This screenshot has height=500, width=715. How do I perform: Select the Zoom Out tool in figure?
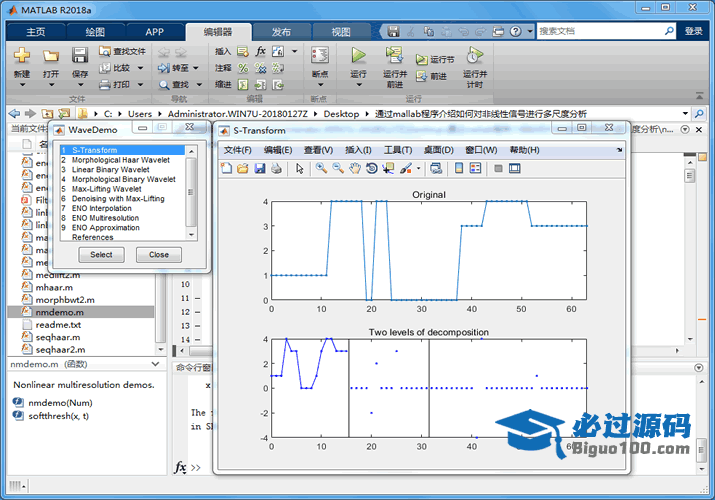click(338, 168)
